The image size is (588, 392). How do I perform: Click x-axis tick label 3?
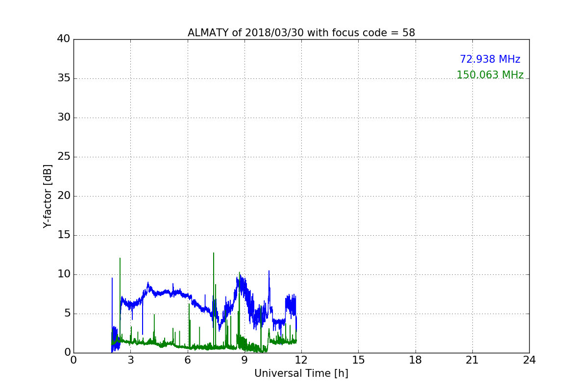click(130, 360)
